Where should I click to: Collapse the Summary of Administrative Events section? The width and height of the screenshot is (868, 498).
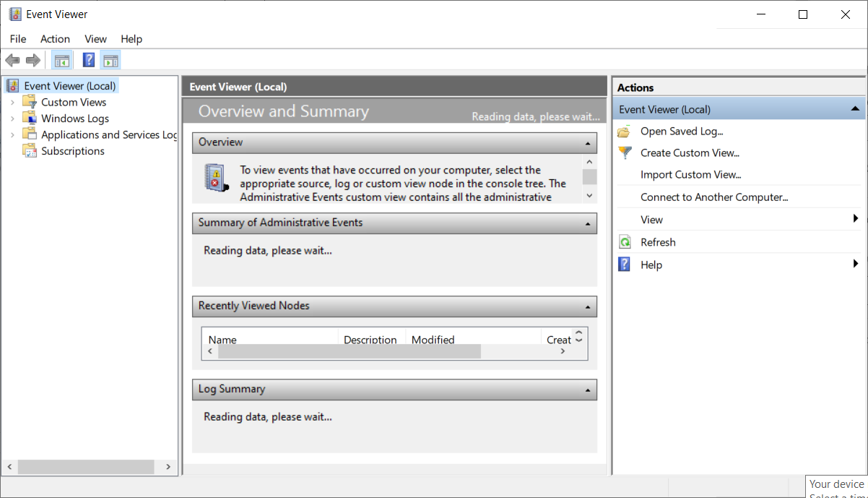(589, 224)
